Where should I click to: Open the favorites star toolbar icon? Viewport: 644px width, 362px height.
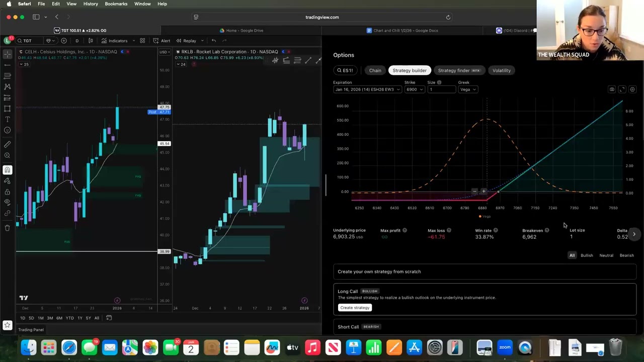(x=7, y=325)
